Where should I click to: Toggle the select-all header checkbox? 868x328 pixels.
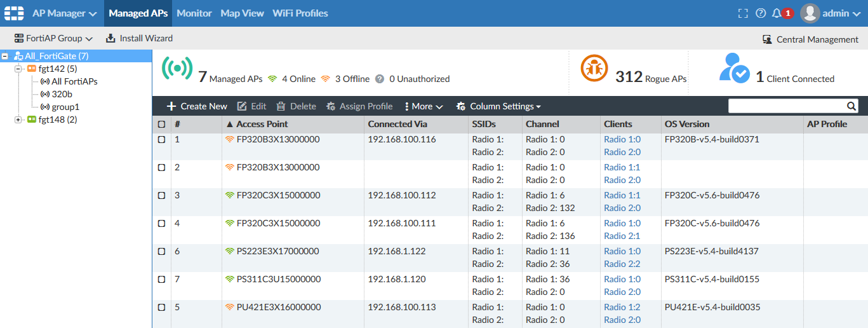pos(161,125)
